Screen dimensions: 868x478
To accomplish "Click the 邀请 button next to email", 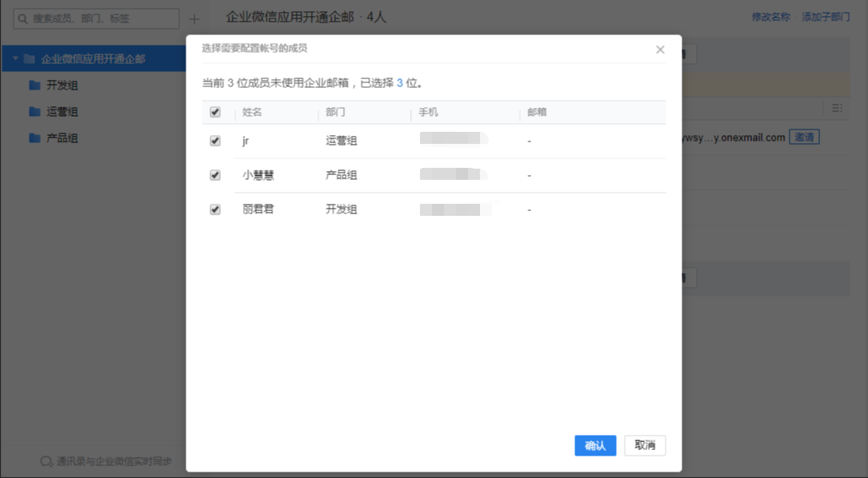I will pos(804,137).
